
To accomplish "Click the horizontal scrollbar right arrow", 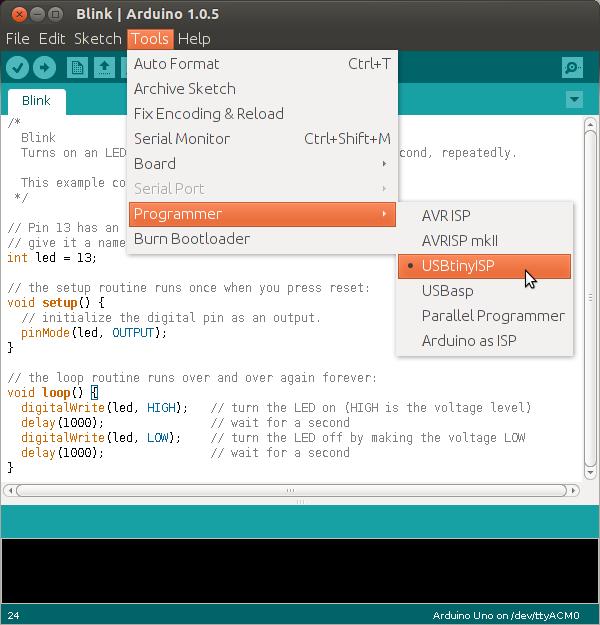I will (574, 490).
